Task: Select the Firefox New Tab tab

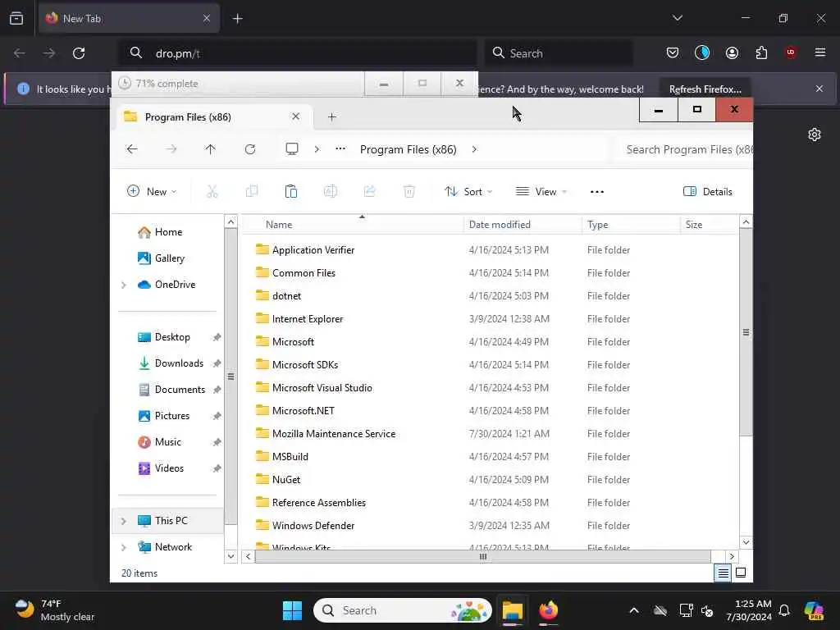Action: [x=129, y=18]
